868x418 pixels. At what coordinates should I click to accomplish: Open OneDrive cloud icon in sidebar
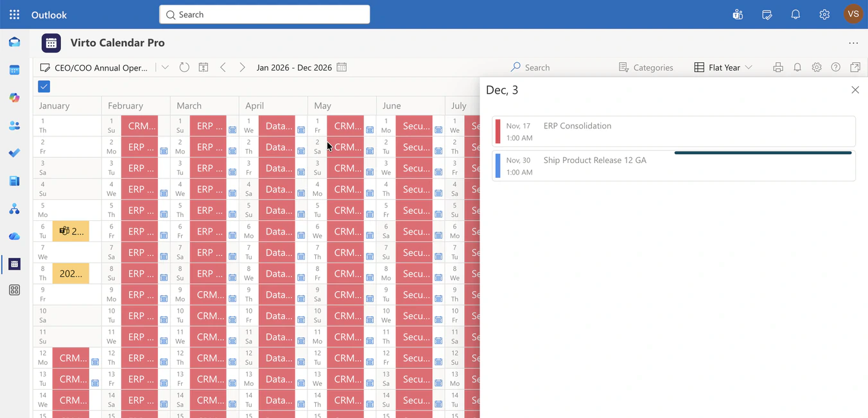coord(14,236)
